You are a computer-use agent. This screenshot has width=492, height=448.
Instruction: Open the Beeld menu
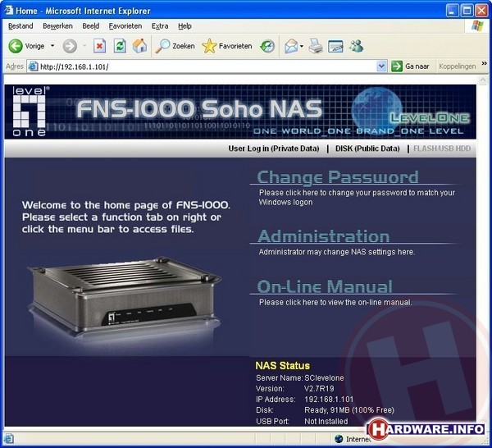[x=91, y=26]
